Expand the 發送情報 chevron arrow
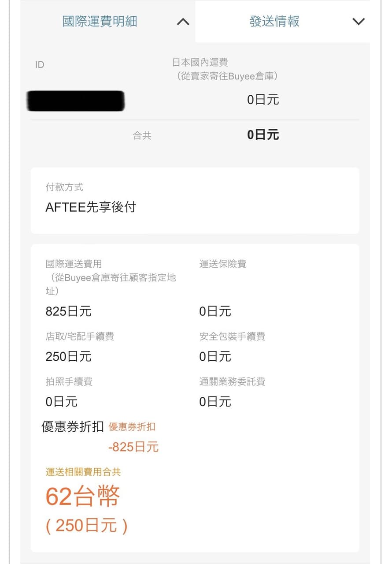This screenshot has width=392, height=564. (x=359, y=22)
